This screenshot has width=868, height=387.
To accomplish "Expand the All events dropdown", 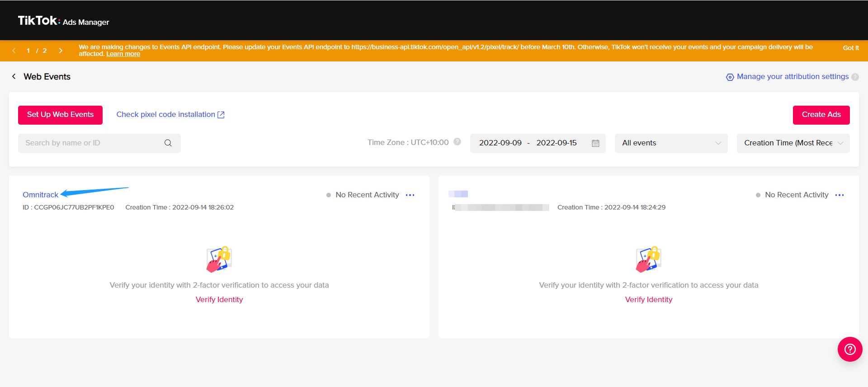I will [671, 143].
